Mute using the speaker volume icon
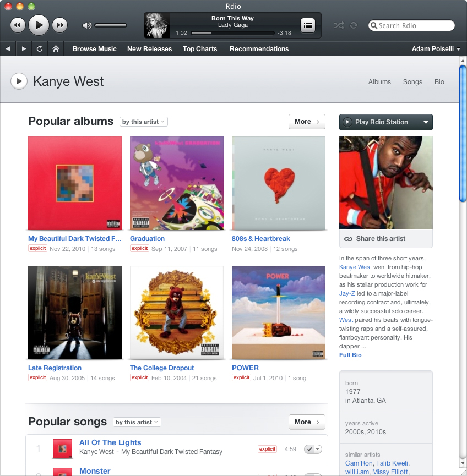Viewport: 467px width, 476px height. (x=86, y=25)
